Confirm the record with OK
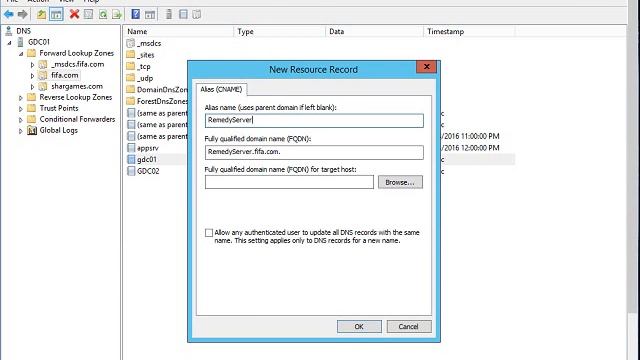 click(359, 327)
